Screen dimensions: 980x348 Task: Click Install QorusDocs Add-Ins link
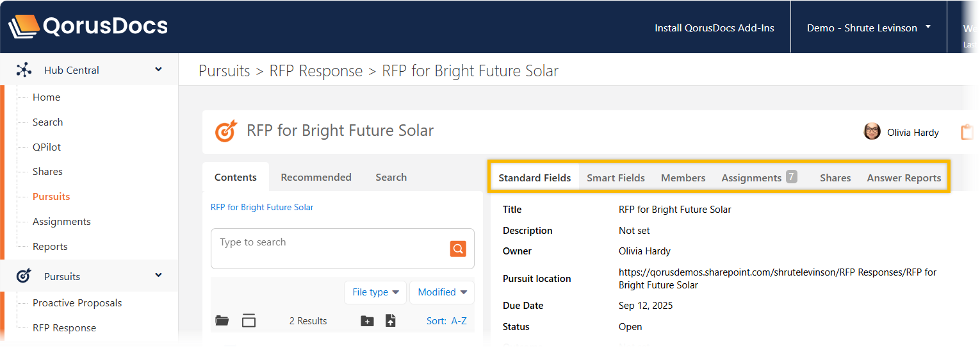tap(714, 28)
